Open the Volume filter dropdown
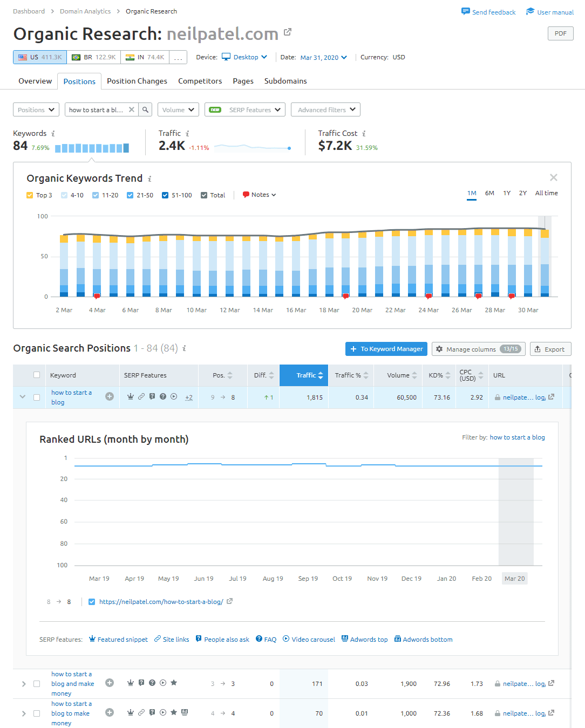 pos(178,109)
